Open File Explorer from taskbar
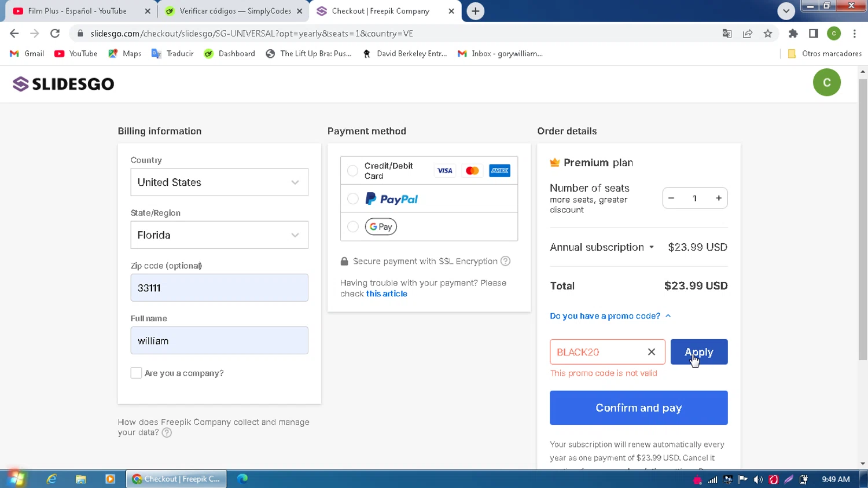868x488 pixels. [81, 479]
